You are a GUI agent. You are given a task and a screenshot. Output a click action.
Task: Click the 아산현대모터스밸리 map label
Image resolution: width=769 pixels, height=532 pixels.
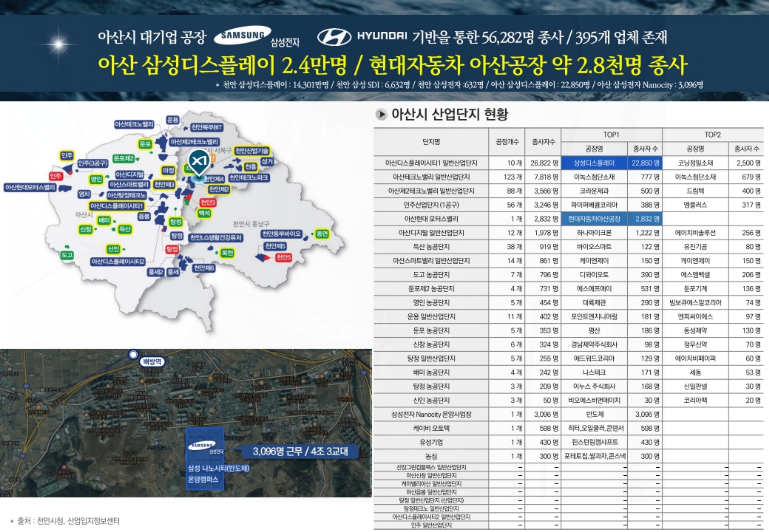(x=30, y=187)
